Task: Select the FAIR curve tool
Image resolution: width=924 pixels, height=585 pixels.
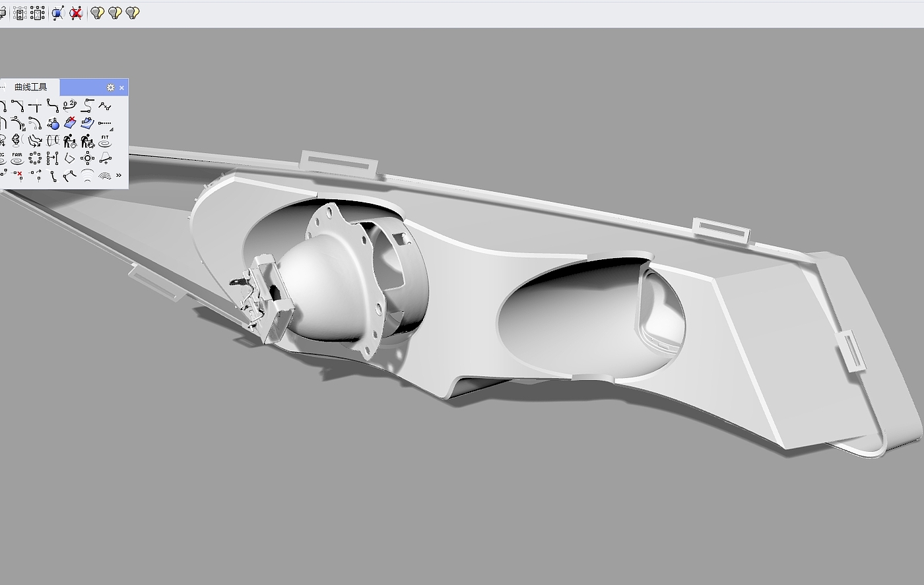Action: [x=17, y=158]
